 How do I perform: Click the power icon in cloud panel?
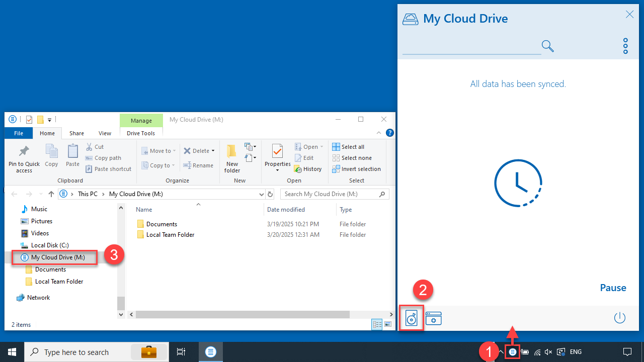pos(620,318)
